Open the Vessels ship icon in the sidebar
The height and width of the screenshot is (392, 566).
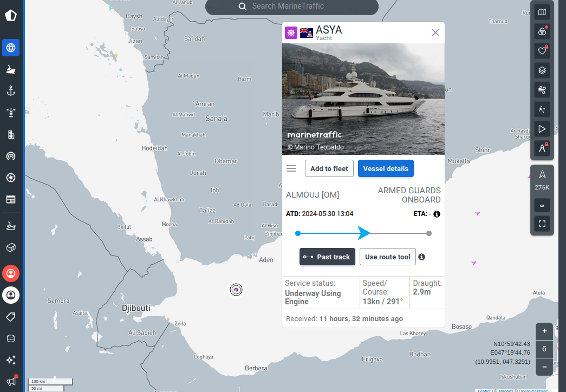tap(11, 69)
